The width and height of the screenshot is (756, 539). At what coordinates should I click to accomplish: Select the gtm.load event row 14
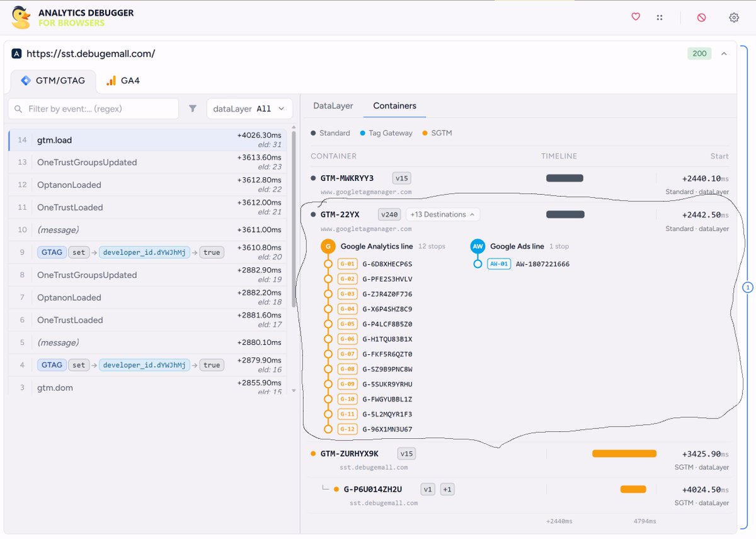(147, 140)
